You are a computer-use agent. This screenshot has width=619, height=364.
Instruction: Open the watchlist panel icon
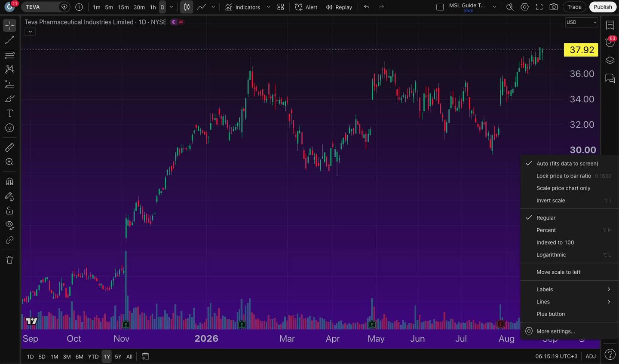pos(610,25)
